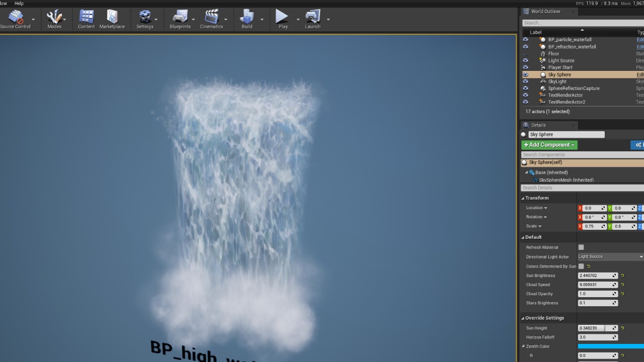This screenshot has width=644, height=362.
Task: Open the Content browser icon
Action: click(86, 19)
